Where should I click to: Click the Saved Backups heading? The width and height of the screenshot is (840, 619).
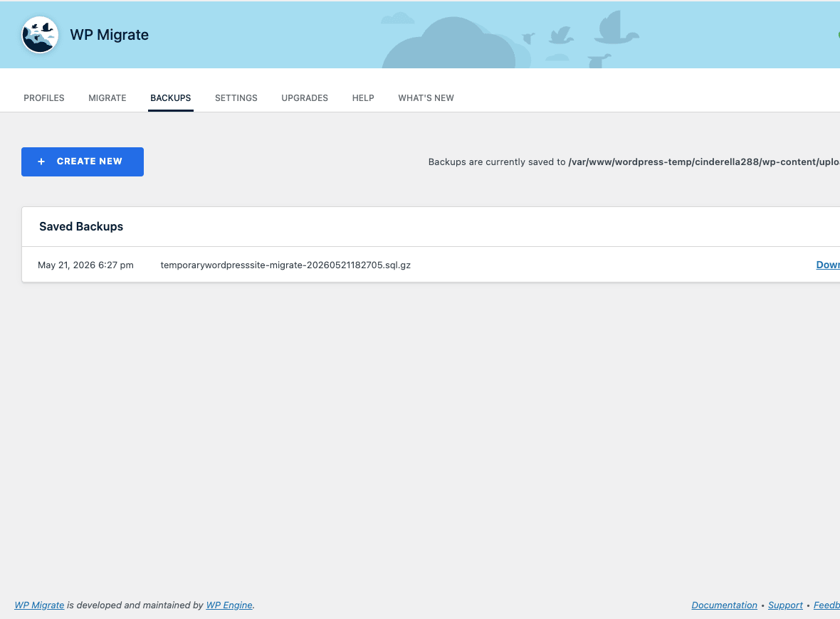81,226
